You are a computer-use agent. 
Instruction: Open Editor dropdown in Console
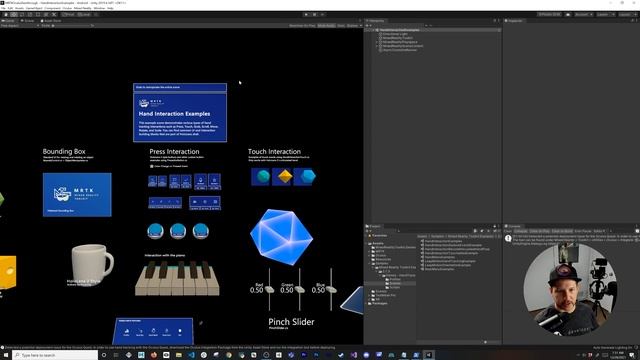(599, 231)
